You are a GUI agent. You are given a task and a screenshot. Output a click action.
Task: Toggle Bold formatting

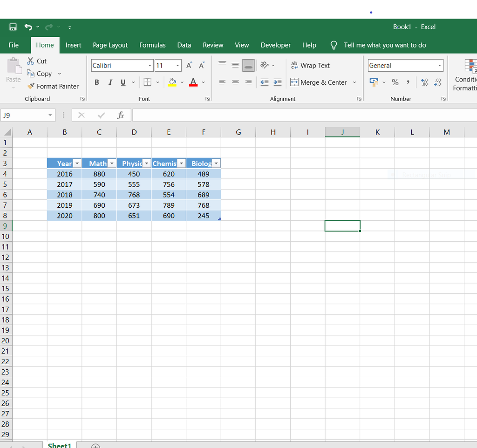click(97, 82)
